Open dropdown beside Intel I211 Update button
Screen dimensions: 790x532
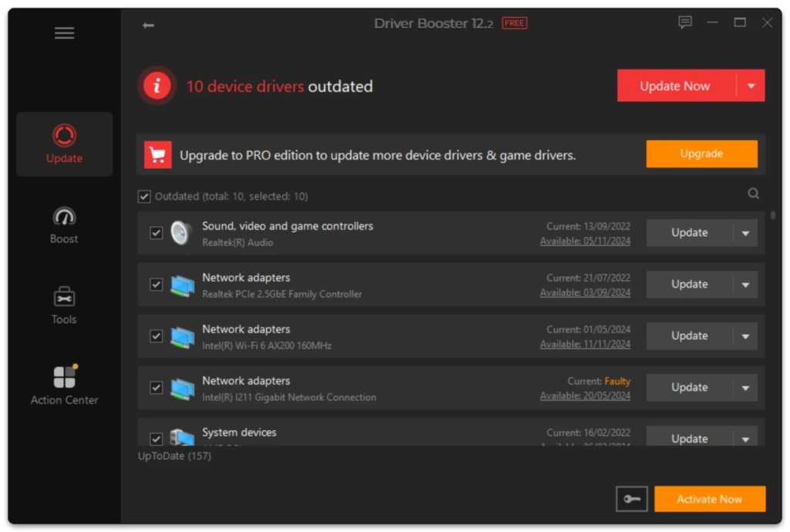tap(745, 388)
